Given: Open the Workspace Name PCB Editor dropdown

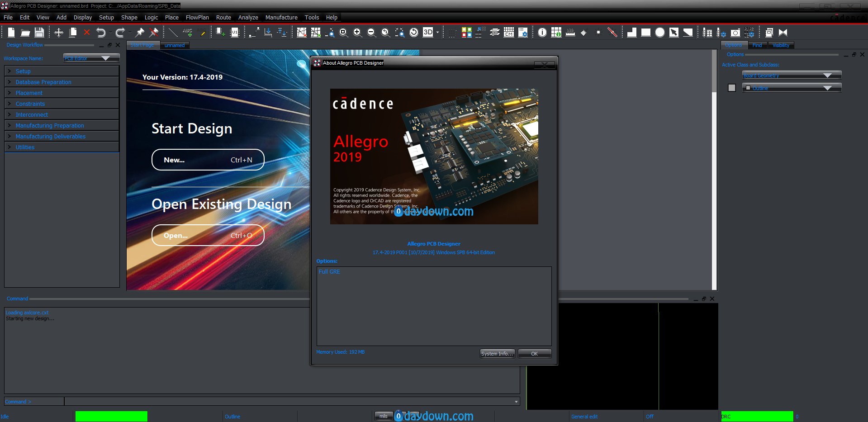Looking at the screenshot, I should 91,58.
